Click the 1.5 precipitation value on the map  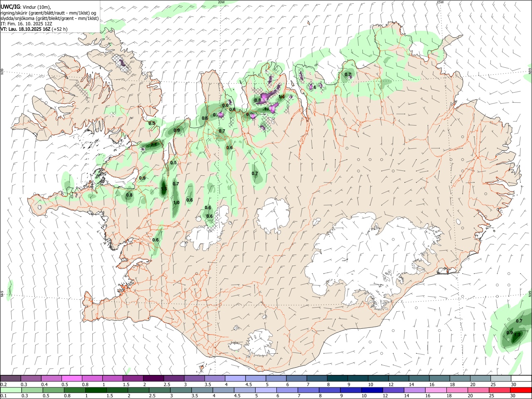tap(164, 189)
